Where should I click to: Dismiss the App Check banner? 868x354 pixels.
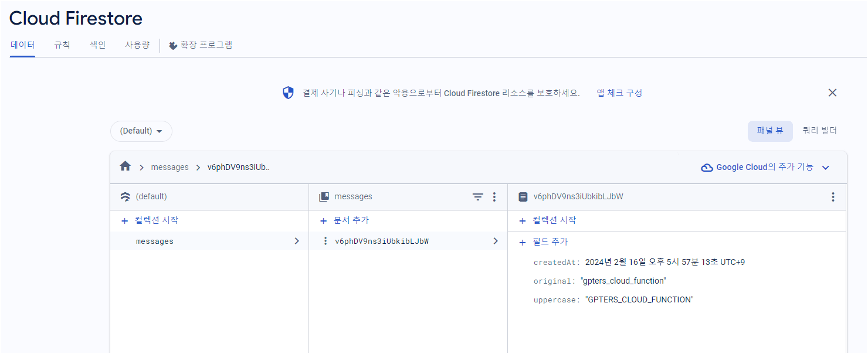(832, 93)
